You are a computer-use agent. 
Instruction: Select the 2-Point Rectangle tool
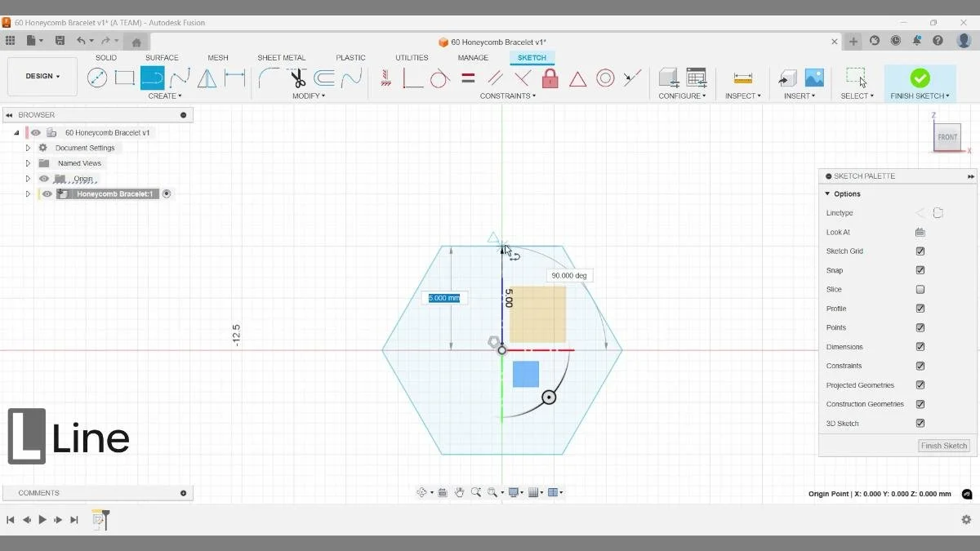124,78
